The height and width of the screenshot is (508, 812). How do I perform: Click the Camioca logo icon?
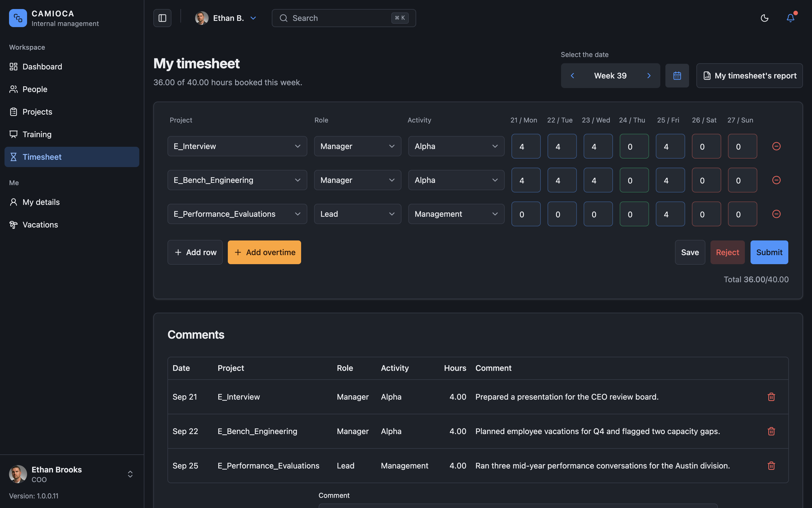tap(18, 18)
